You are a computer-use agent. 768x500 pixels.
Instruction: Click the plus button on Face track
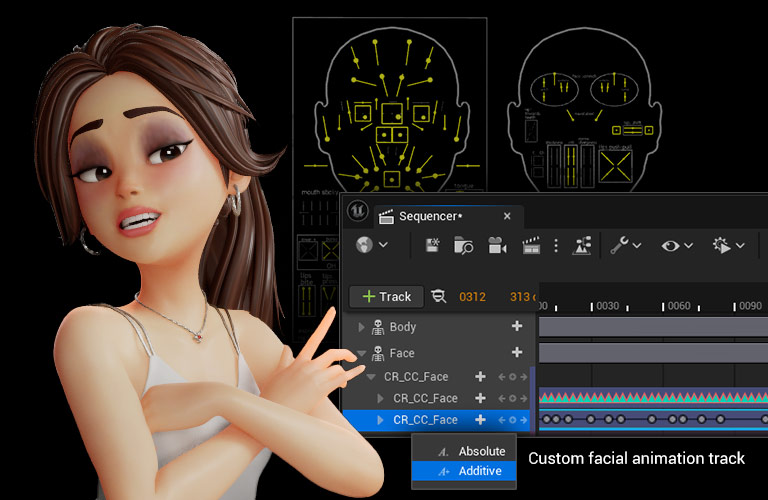coord(517,353)
